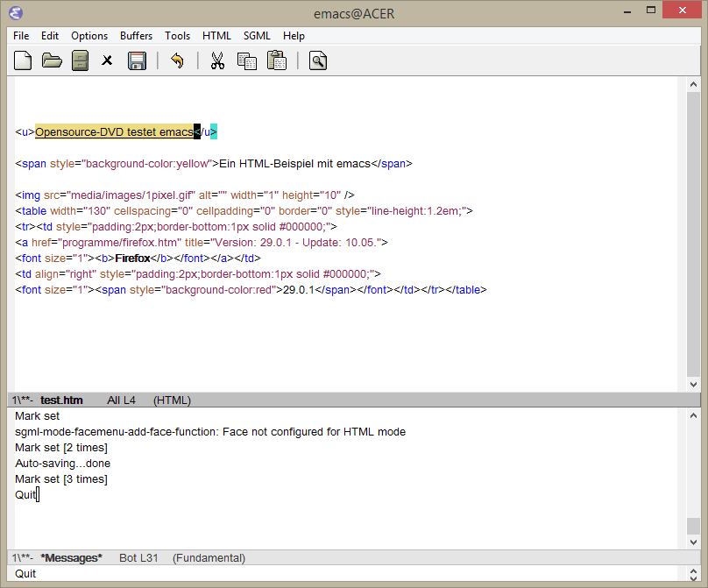Paste from clipboard icon in toolbar
Viewport: 708px width, 588px height.
tap(277, 60)
